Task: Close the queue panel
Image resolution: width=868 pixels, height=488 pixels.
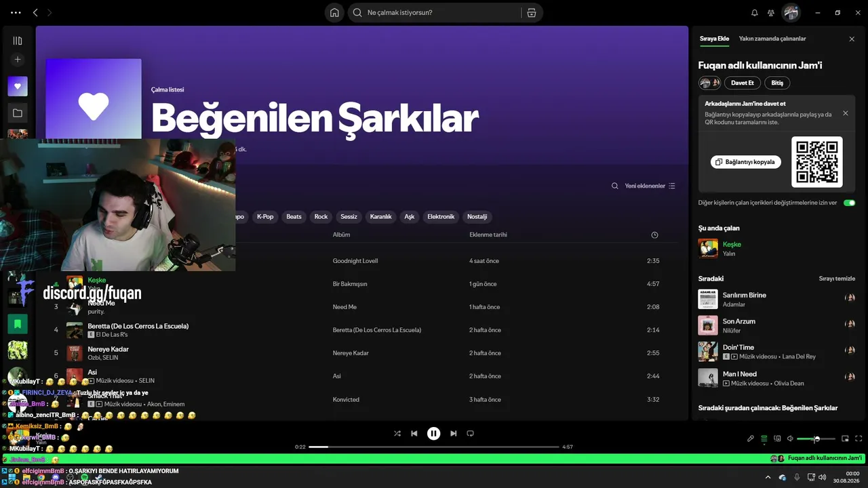Action: tap(852, 39)
